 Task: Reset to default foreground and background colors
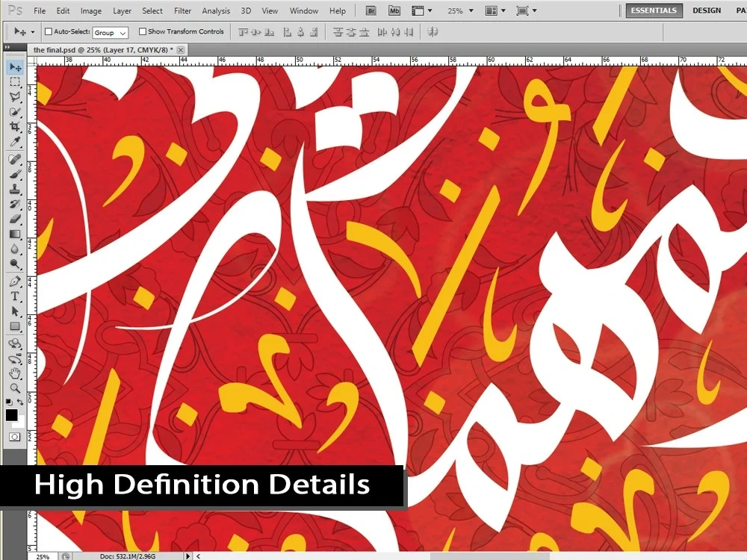(x=9, y=402)
